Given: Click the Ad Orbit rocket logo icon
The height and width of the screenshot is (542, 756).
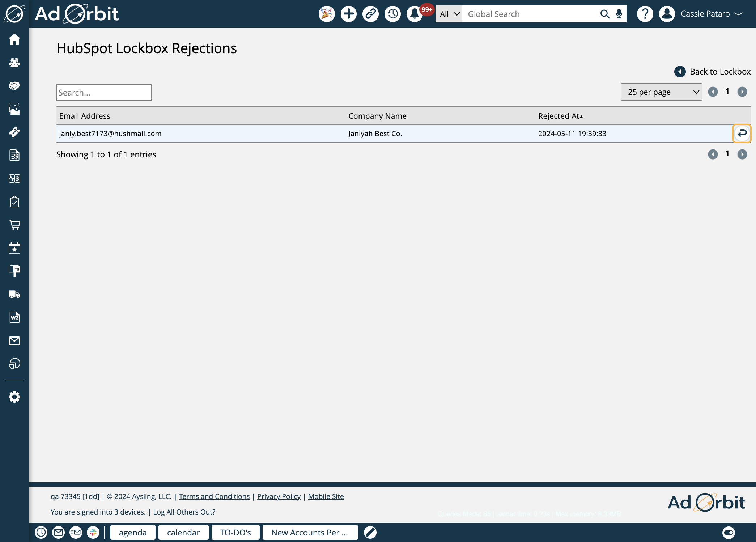Looking at the screenshot, I should [14, 14].
